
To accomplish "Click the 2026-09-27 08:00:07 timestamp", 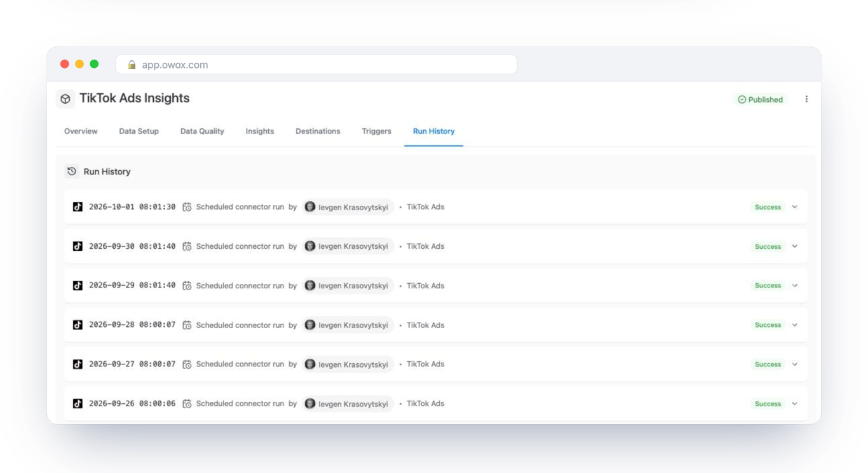I will tap(132, 364).
